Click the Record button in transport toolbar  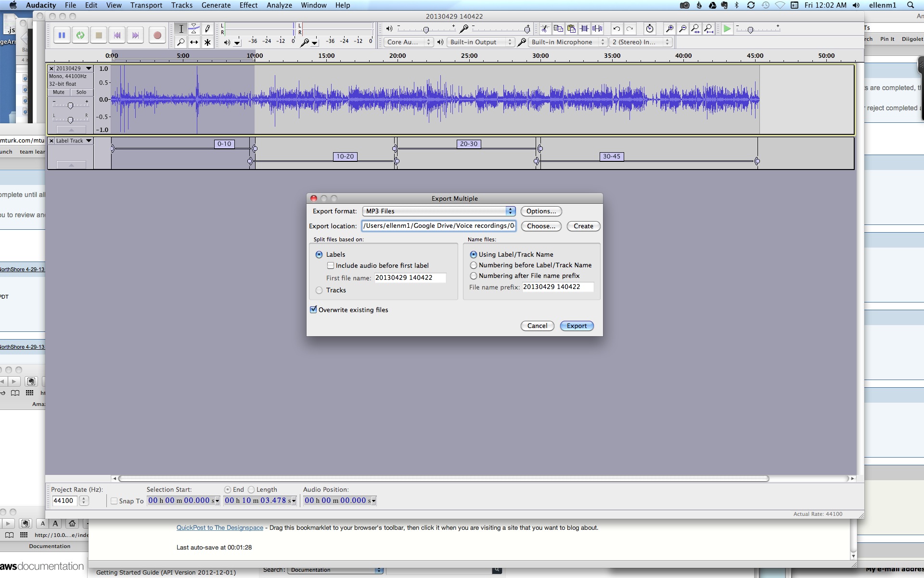click(x=157, y=35)
